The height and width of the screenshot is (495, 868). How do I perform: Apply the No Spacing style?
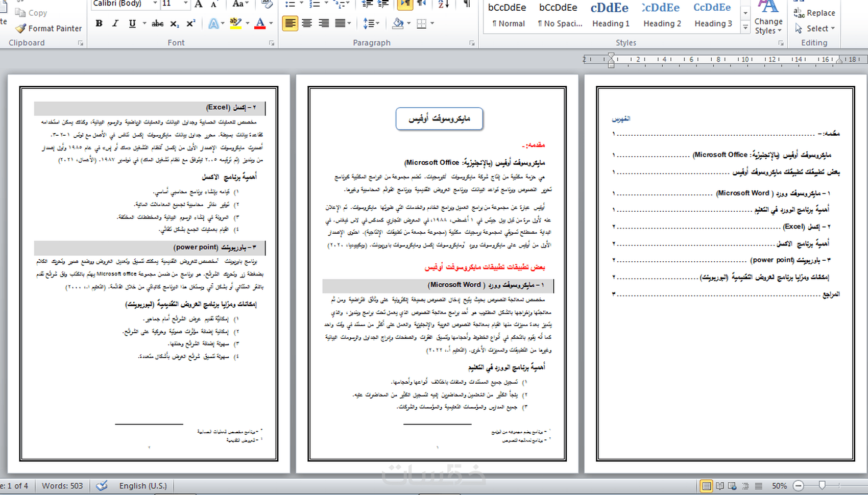pyautogui.click(x=560, y=15)
